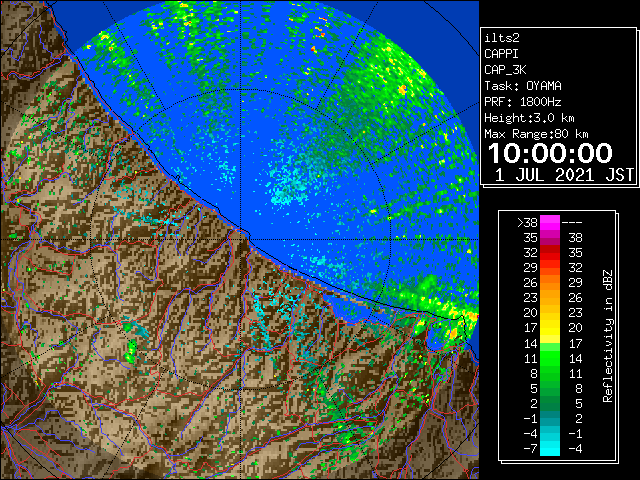This screenshot has height=480, width=640.
Task: Click the "Max Range:80 km" line
Action: 536,134
